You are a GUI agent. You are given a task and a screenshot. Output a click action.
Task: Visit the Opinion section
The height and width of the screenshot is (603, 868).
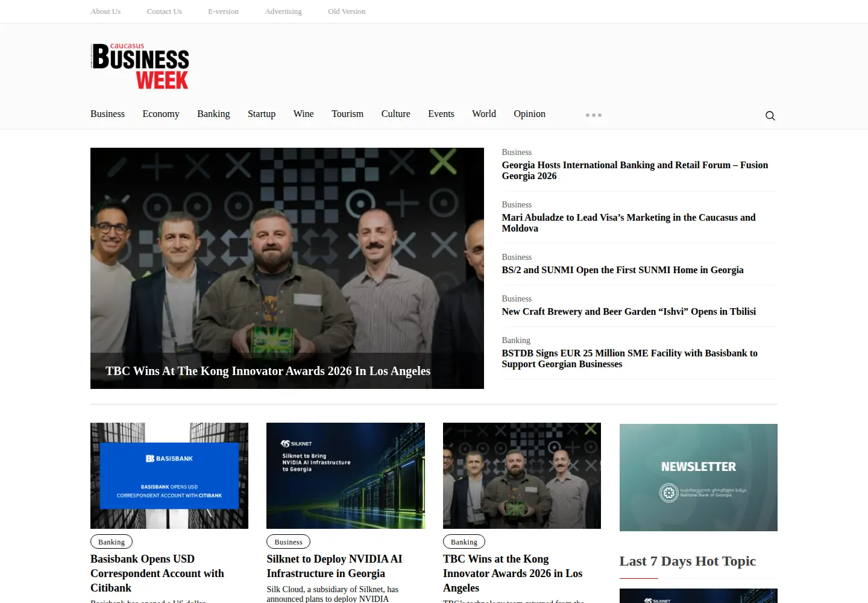tap(529, 114)
